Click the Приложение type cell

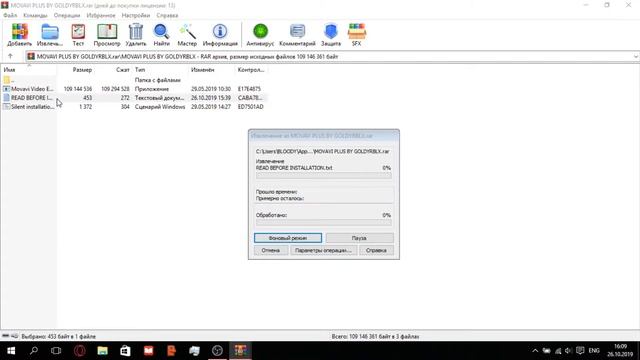[x=152, y=89]
